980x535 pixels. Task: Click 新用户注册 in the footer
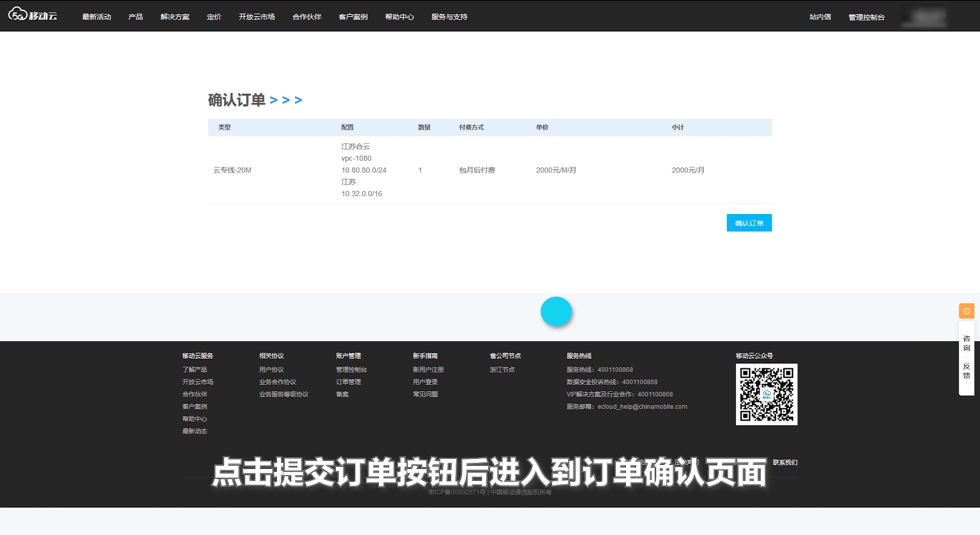coord(428,369)
